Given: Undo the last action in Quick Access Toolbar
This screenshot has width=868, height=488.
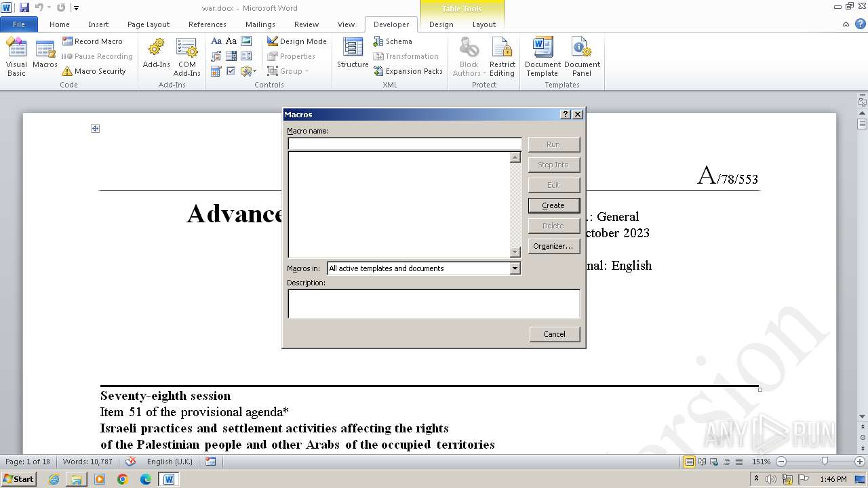Looking at the screenshot, I should tap(39, 7).
